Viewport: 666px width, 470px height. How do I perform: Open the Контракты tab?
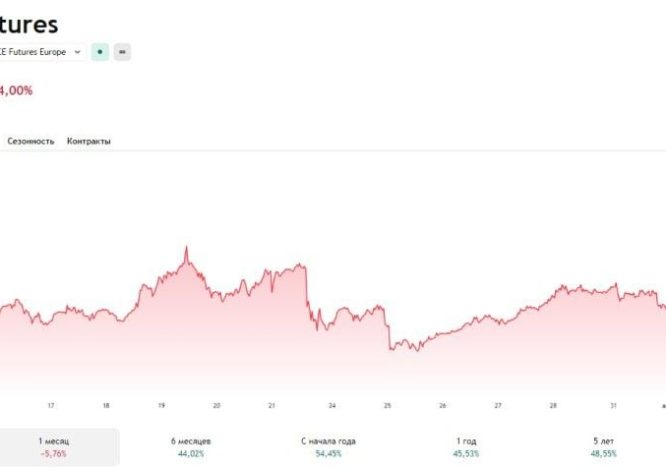(89, 141)
